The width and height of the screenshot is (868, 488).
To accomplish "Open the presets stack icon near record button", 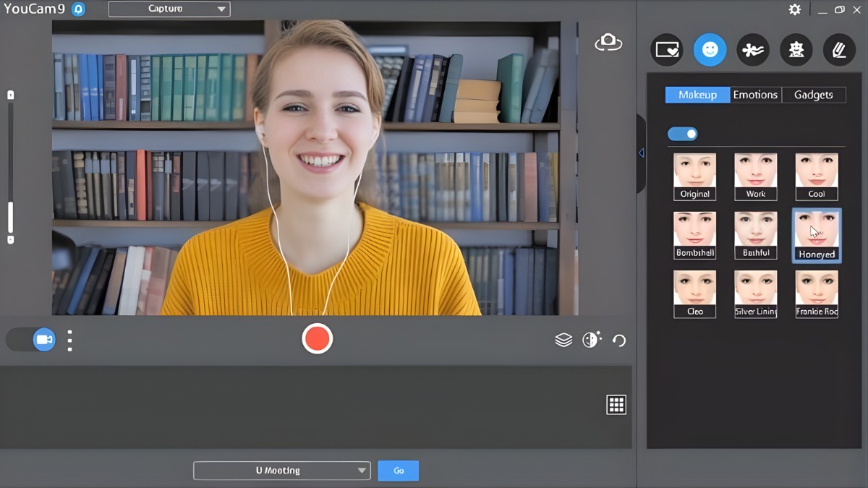I will pos(563,339).
